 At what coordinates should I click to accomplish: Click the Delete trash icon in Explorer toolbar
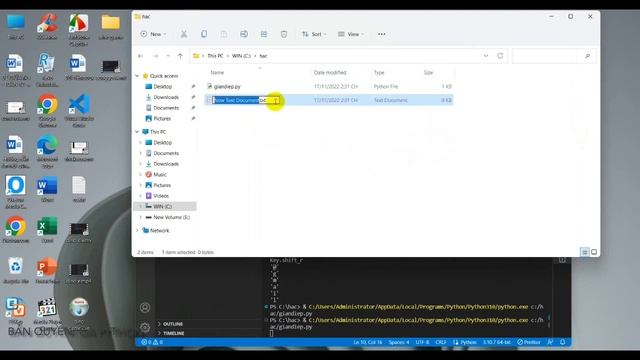point(284,34)
